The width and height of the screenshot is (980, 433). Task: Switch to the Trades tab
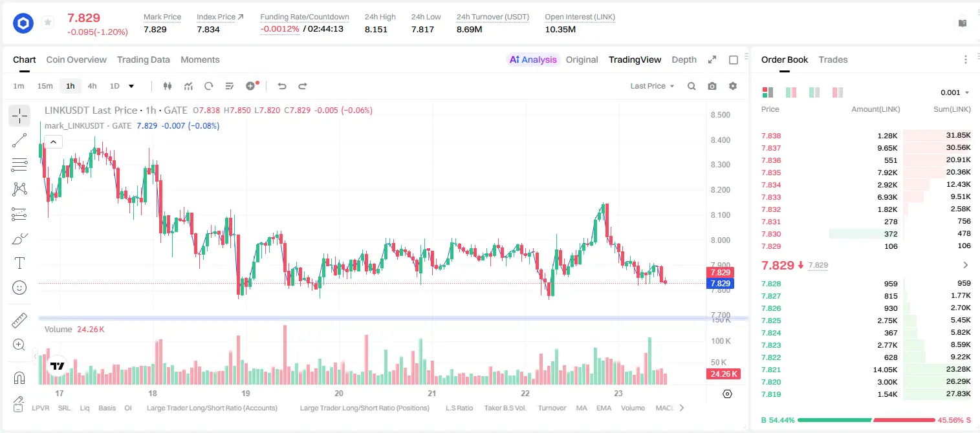click(x=833, y=59)
